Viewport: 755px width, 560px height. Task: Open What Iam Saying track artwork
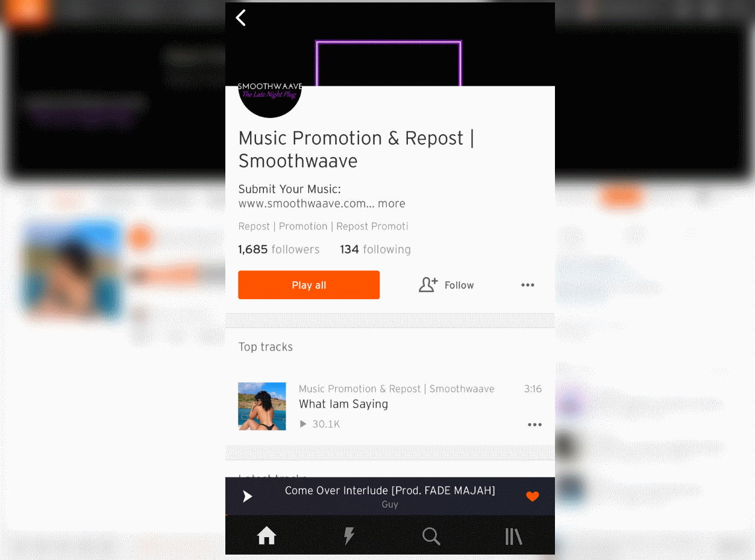click(262, 406)
